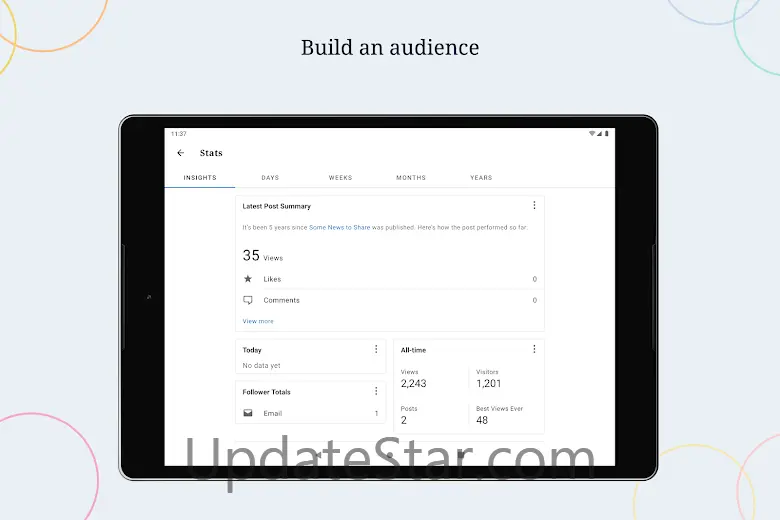Viewport: 780px width, 520px height.
Task: Click the Latest Post Summary heading
Action: coord(277,206)
